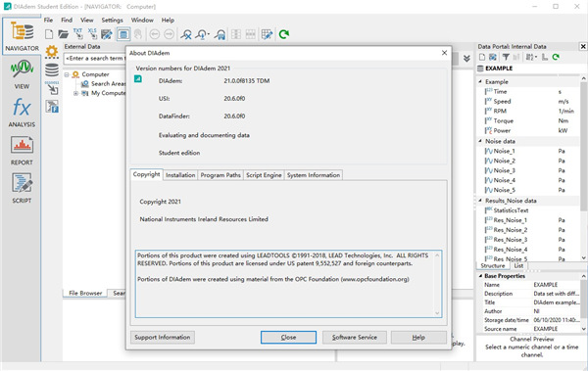588x371 pixels.
Task: Collapse the Computer tree node
Action: (67, 74)
